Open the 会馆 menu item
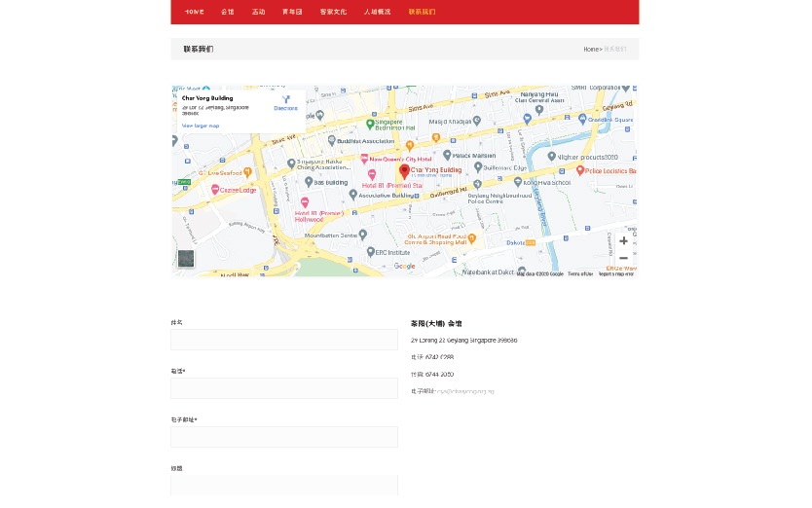This screenshot has width=812, height=508. (x=227, y=12)
